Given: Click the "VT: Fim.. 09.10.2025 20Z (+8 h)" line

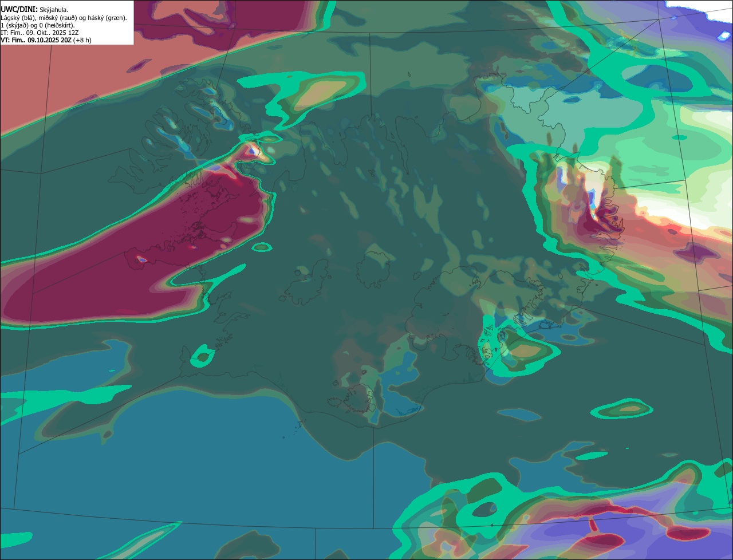Looking at the screenshot, I should (46, 40).
